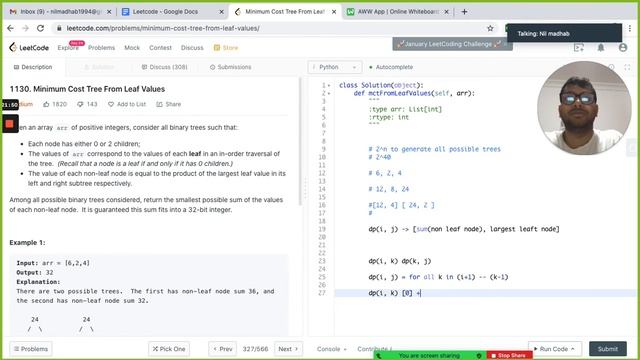Like the problem with thumbs-up 1820
Image resolution: width=640 pixels, height=360 pixels.
coord(55,104)
